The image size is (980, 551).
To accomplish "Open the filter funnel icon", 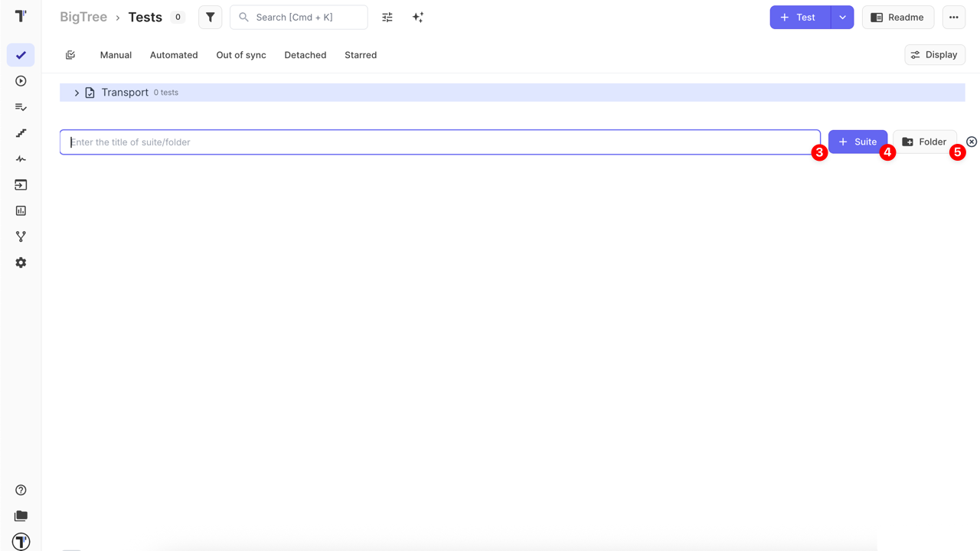I will [210, 17].
